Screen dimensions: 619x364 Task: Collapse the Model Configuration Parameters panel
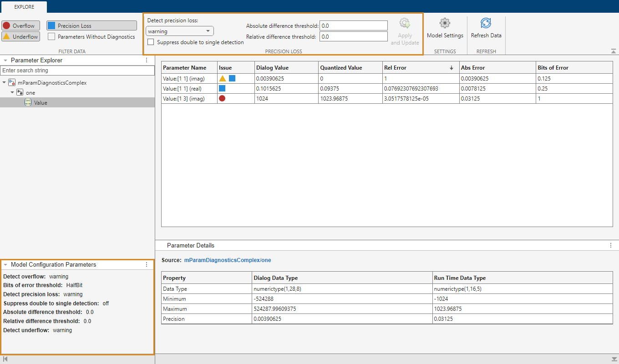5,264
